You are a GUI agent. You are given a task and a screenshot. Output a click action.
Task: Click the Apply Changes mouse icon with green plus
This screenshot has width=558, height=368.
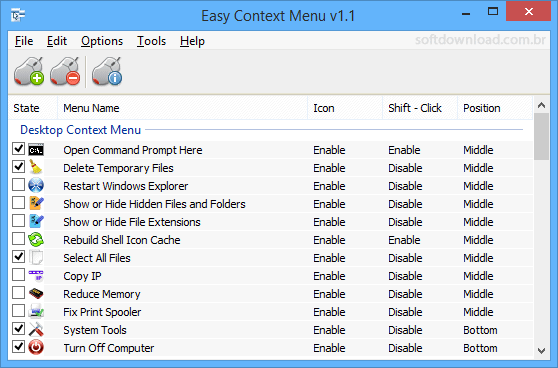click(x=29, y=72)
